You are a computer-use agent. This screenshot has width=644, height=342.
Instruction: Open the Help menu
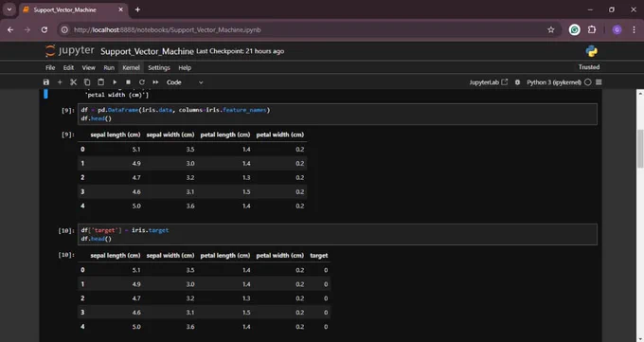[185, 68]
